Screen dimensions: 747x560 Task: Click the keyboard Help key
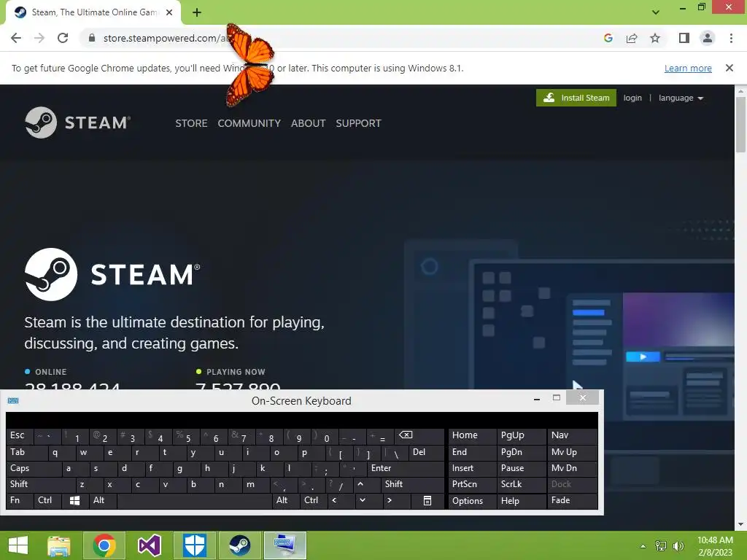521,501
